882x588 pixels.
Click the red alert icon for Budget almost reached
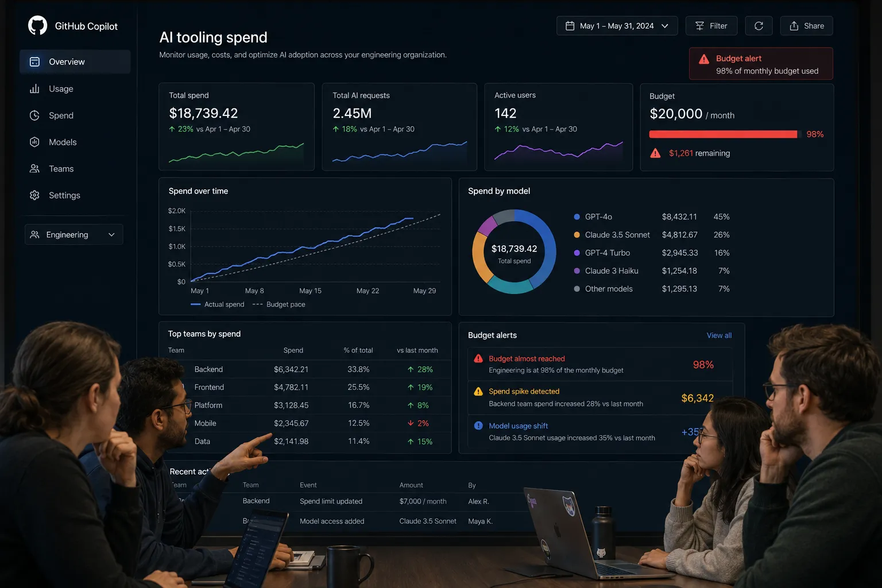(478, 358)
